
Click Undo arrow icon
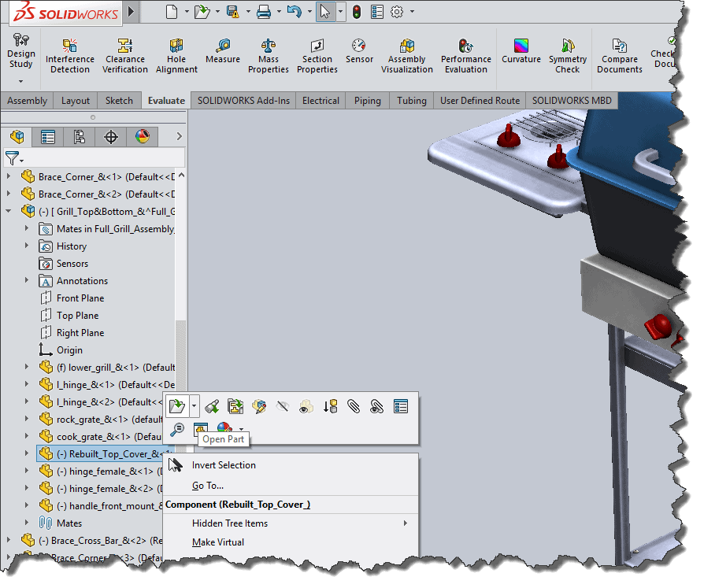[x=294, y=12]
